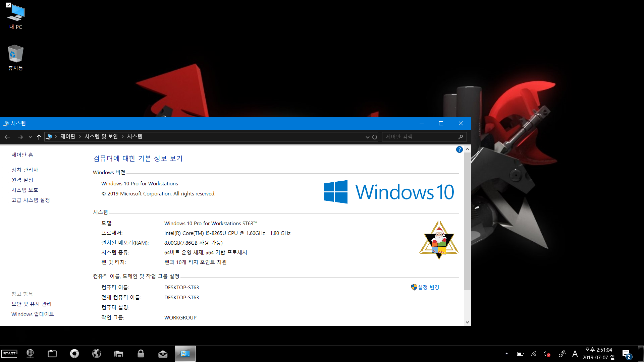Open 시스템 보호 link
The image size is (644, 362).
(25, 190)
